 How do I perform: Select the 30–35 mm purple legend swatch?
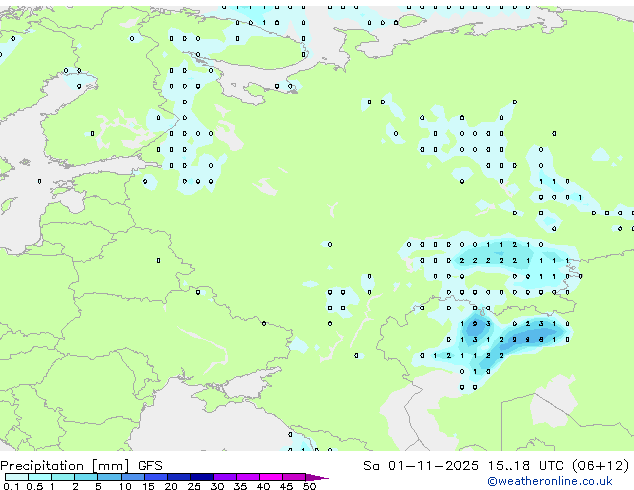(224, 477)
